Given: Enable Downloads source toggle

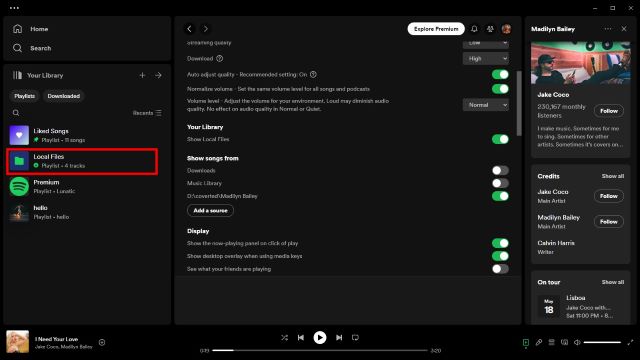Looking at the screenshot, I should click(500, 170).
